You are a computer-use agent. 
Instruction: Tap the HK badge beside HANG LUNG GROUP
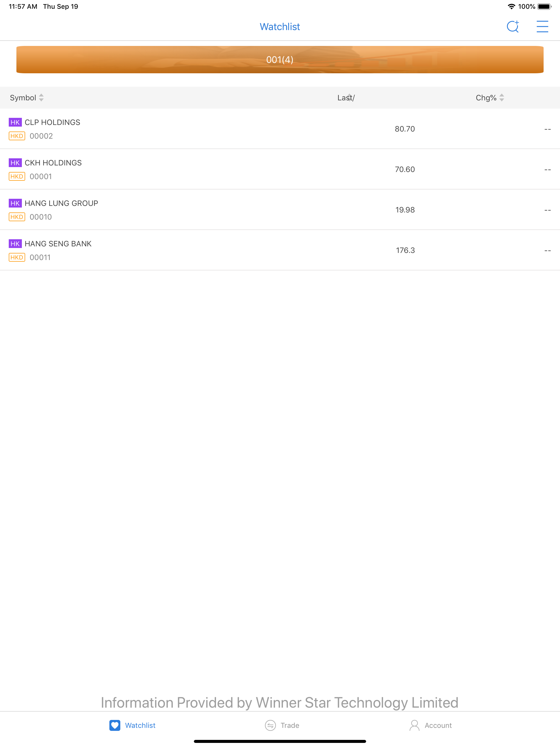coord(15,203)
